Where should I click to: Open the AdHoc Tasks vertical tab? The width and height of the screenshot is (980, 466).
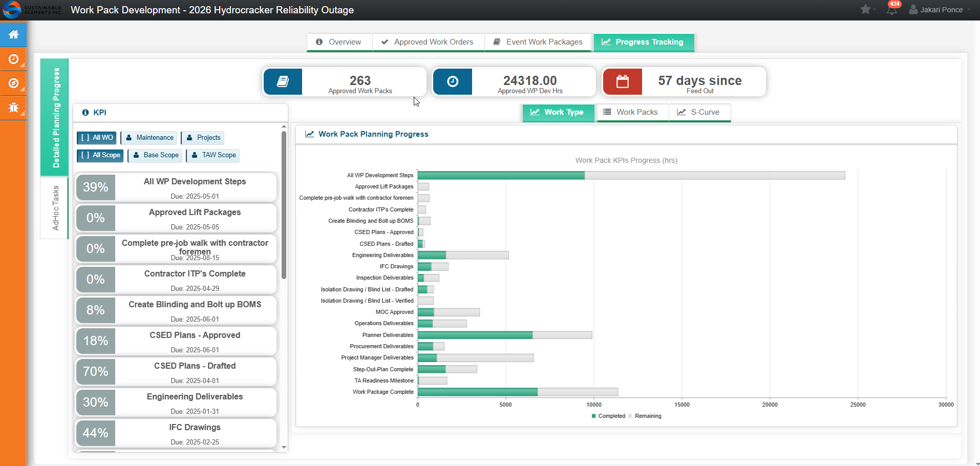[x=55, y=208]
